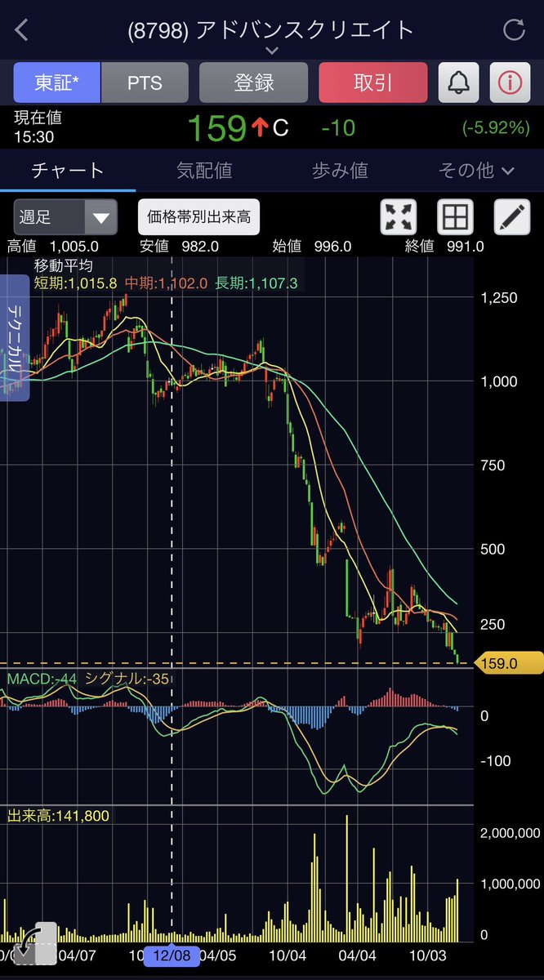Refresh the stock quote data
544x980 pixels.
(x=514, y=31)
